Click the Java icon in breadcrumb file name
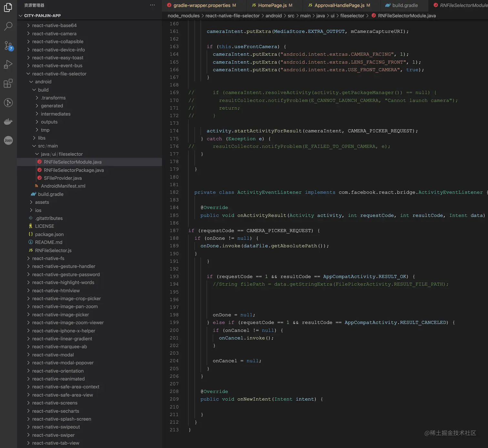Image resolution: width=488 pixels, height=448 pixels. [374, 15]
